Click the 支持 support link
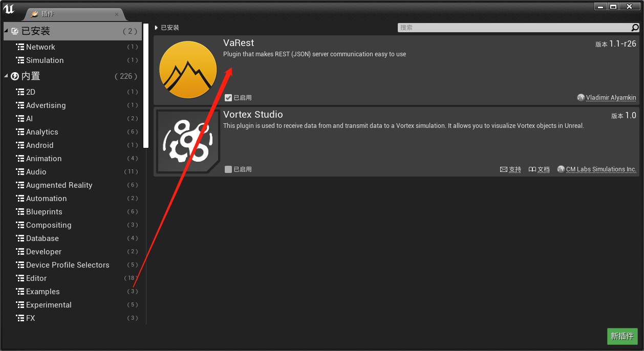This screenshot has width=644, height=351. pos(515,169)
